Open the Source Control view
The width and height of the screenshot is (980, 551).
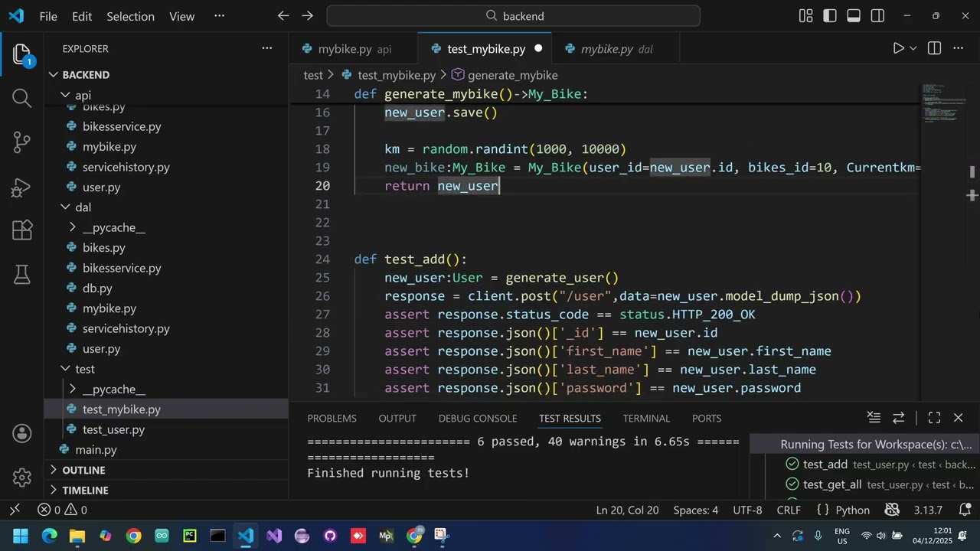tap(21, 142)
